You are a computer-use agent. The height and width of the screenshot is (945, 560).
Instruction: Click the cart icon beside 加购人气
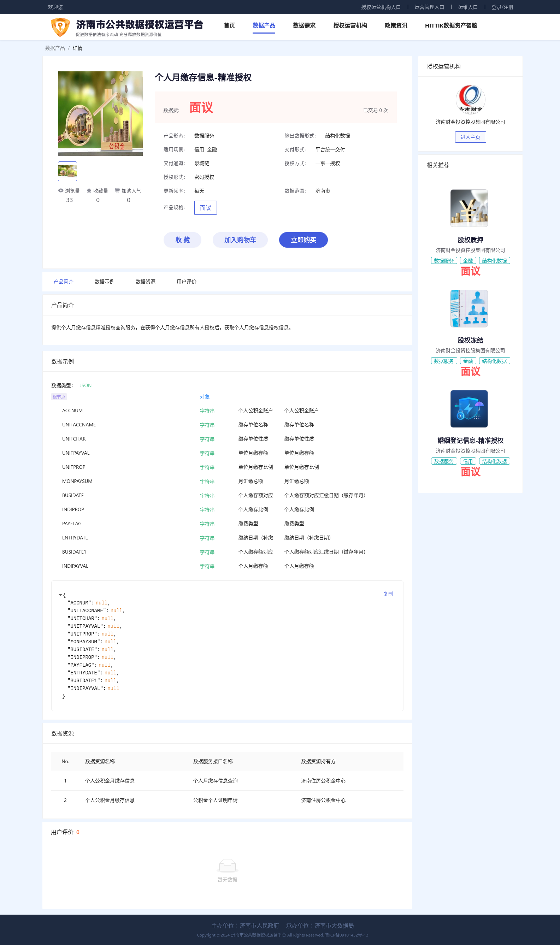[x=117, y=190]
